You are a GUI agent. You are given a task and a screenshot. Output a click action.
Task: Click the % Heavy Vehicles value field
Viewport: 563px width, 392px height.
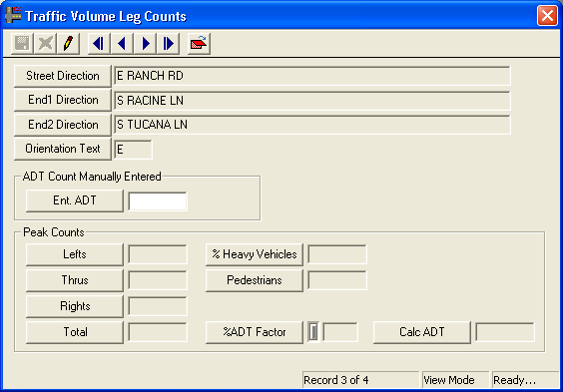click(337, 254)
